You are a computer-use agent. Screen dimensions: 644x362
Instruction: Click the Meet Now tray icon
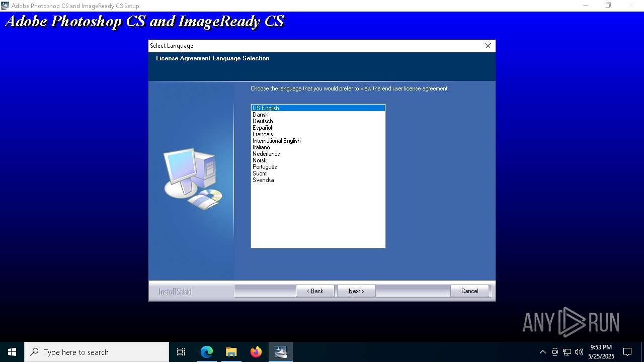click(x=555, y=352)
